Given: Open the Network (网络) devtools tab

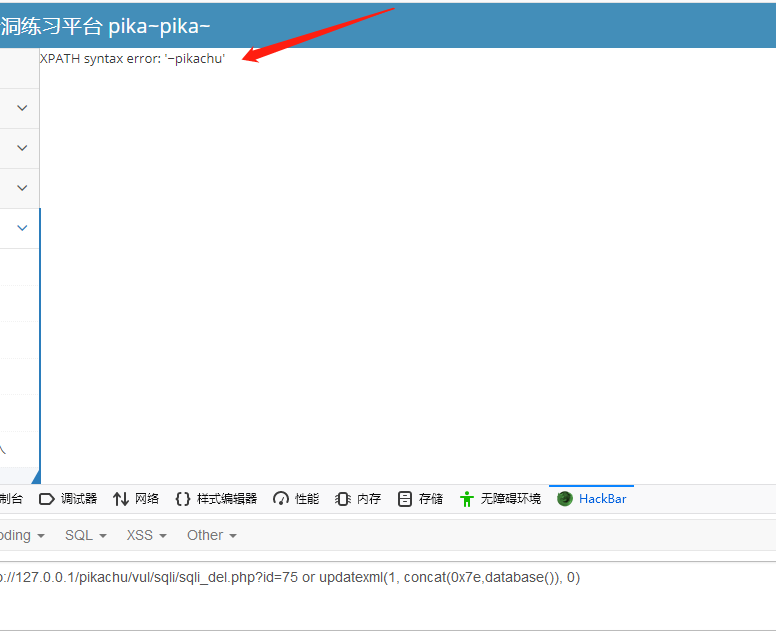Looking at the screenshot, I should 136,498.
